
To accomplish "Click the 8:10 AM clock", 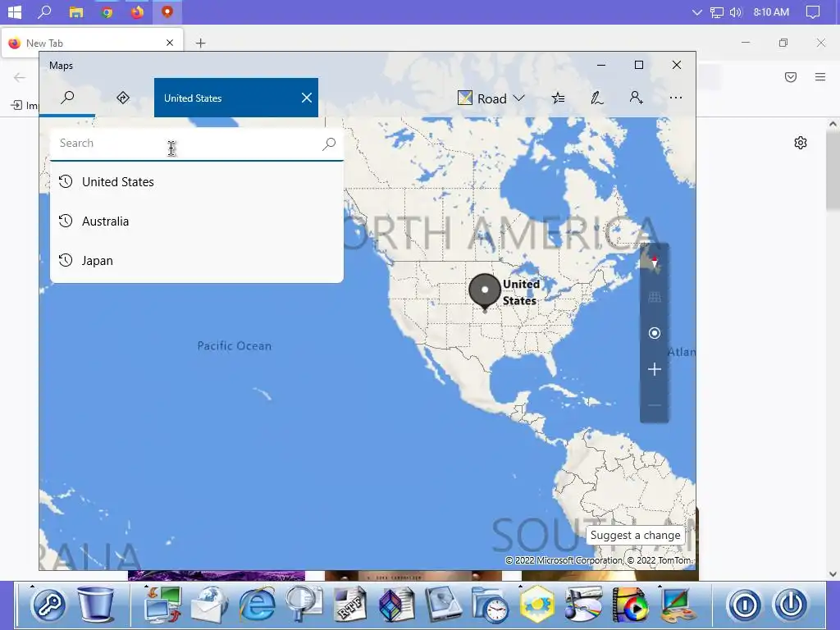I will (771, 11).
